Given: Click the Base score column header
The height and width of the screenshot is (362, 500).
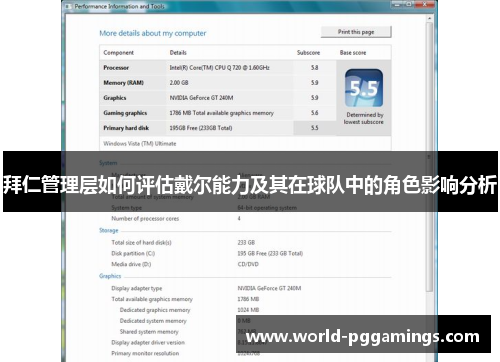Looking at the screenshot, I should tap(353, 53).
